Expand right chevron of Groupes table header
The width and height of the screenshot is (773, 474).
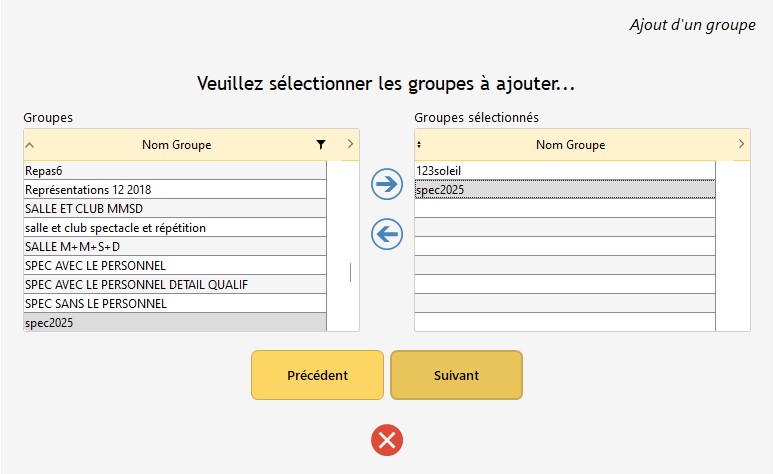(350, 144)
